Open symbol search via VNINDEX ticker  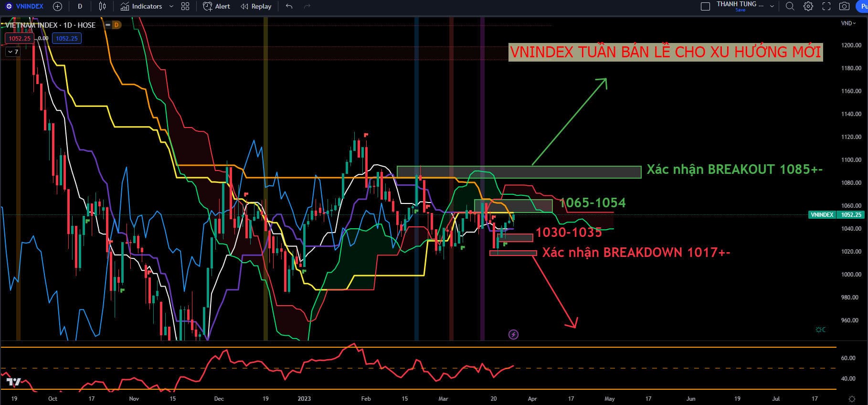(x=24, y=6)
